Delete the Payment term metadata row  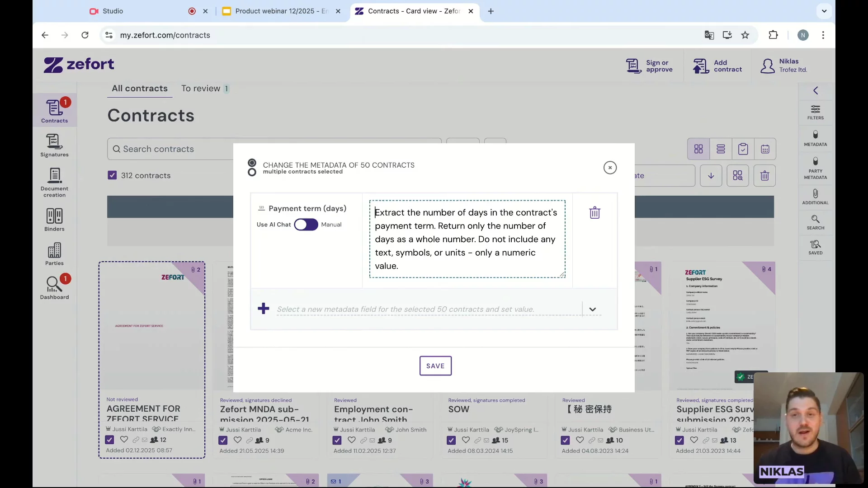coord(594,213)
